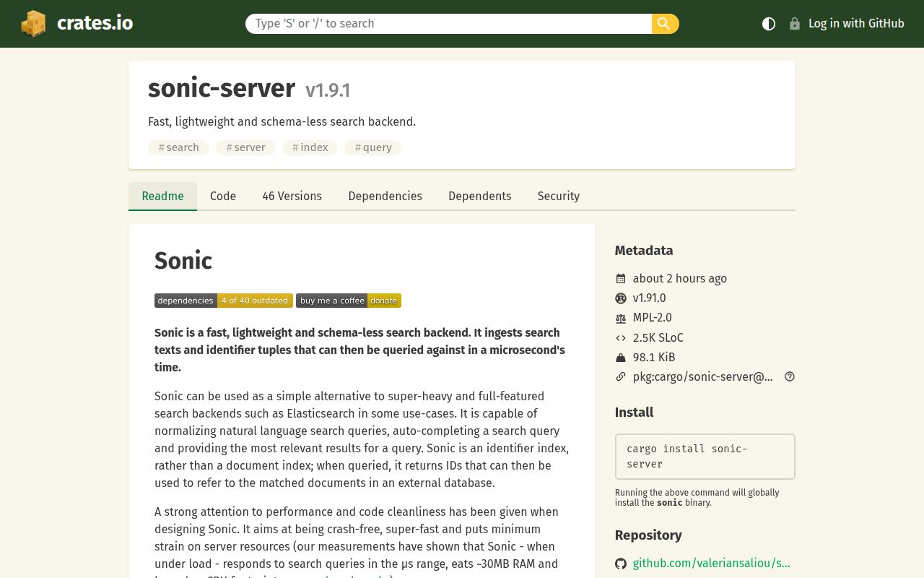Viewport: 924px width, 578px height.
Task: Focus the crate search input field
Action: (x=448, y=24)
